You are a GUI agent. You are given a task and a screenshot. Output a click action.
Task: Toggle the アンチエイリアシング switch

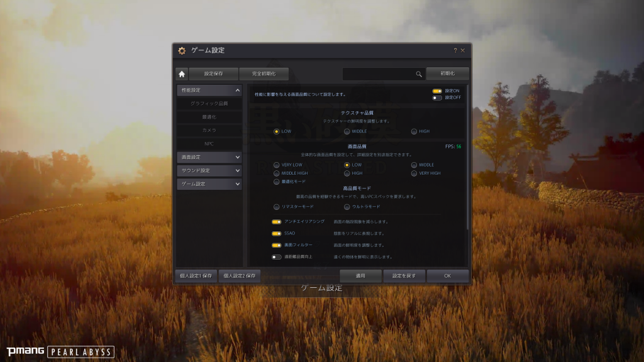pyautogui.click(x=277, y=222)
